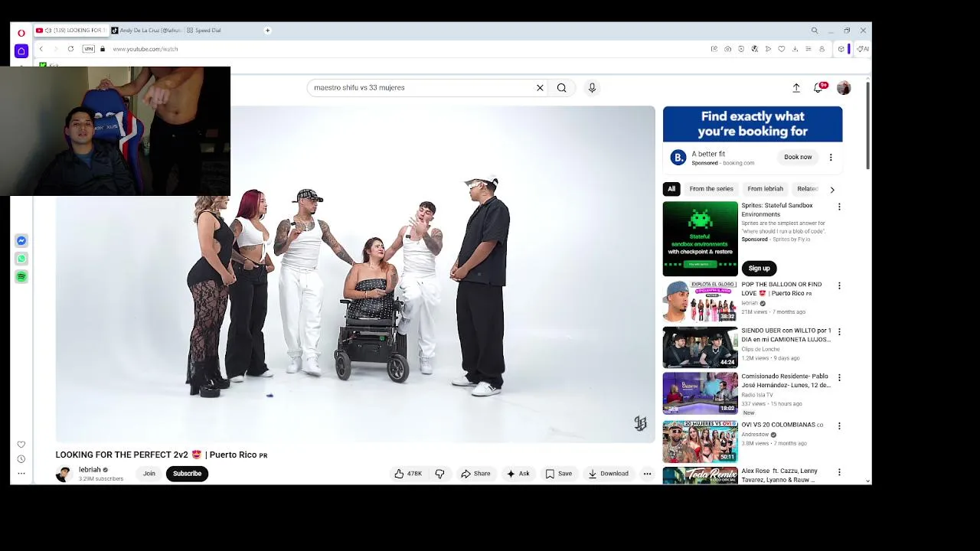Like the video with thumbs up
980x551 pixels.
coord(408,474)
